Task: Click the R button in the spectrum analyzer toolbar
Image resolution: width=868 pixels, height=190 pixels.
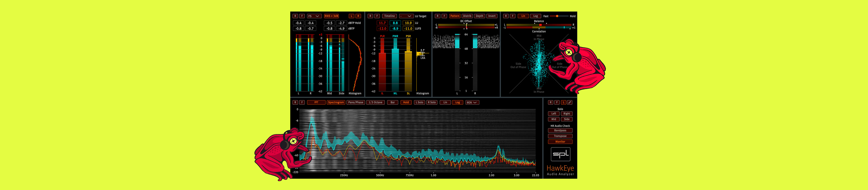Action: click(x=295, y=102)
